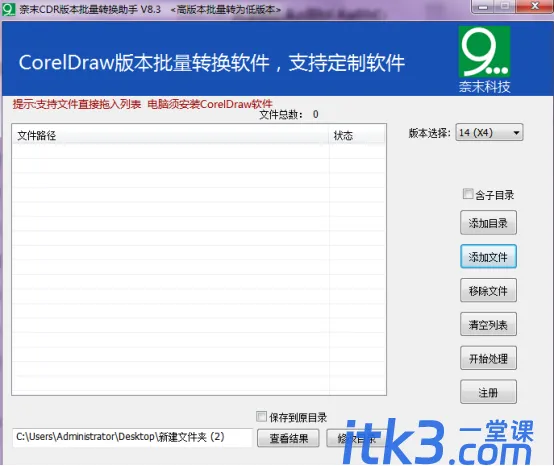Click the 添加目录 button

tap(488, 223)
